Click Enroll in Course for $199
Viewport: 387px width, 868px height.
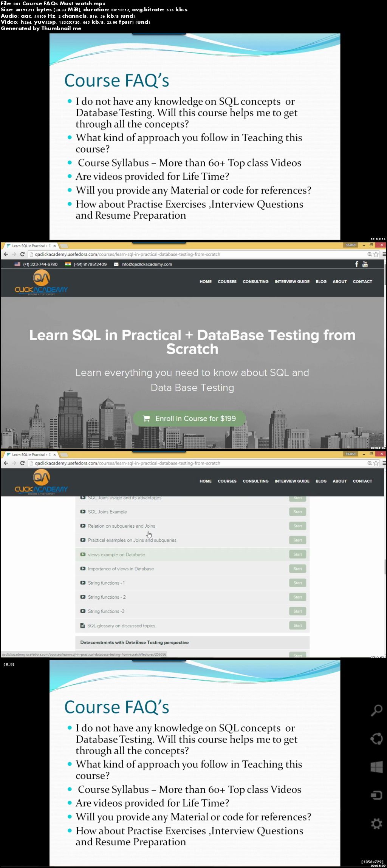pos(189,419)
